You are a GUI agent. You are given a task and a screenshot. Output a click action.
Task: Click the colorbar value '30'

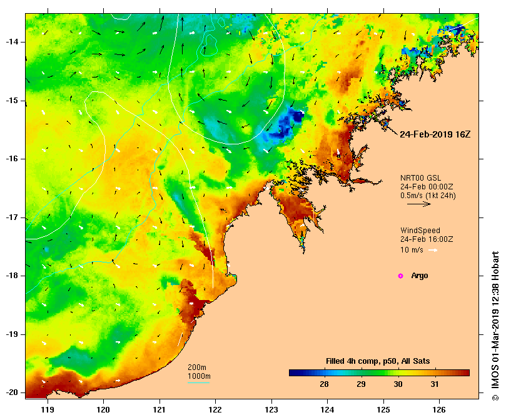click(398, 384)
